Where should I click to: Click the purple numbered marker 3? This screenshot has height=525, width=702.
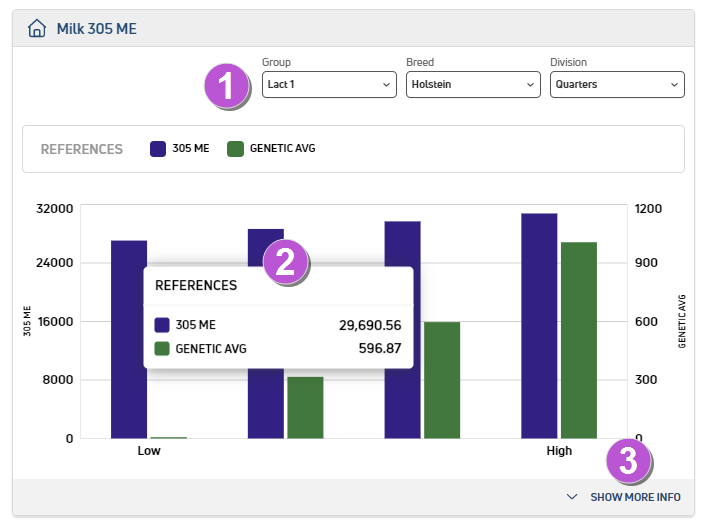tap(628, 461)
